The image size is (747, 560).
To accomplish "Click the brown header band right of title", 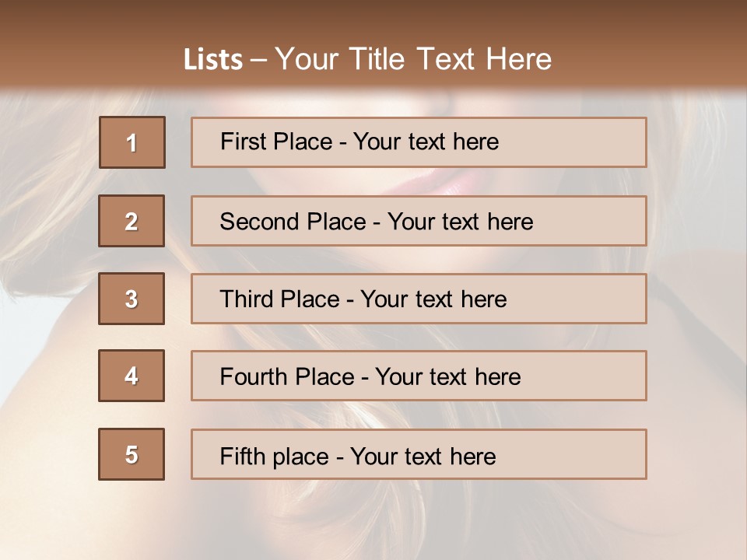I will [654, 54].
